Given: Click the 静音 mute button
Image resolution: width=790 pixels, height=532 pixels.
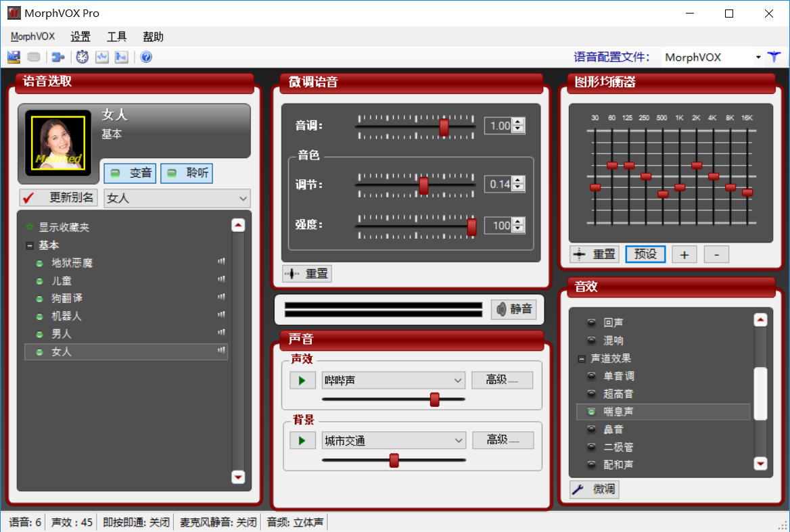Looking at the screenshot, I should [x=513, y=310].
